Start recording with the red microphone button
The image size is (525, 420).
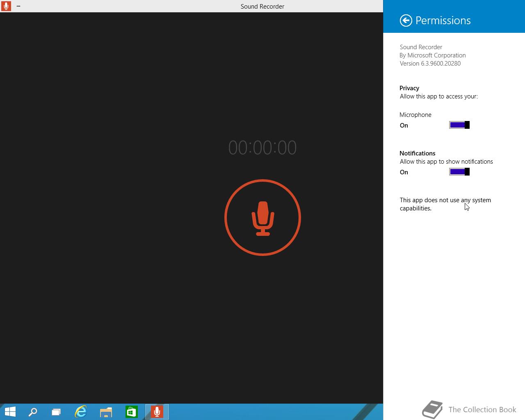click(x=262, y=217)
